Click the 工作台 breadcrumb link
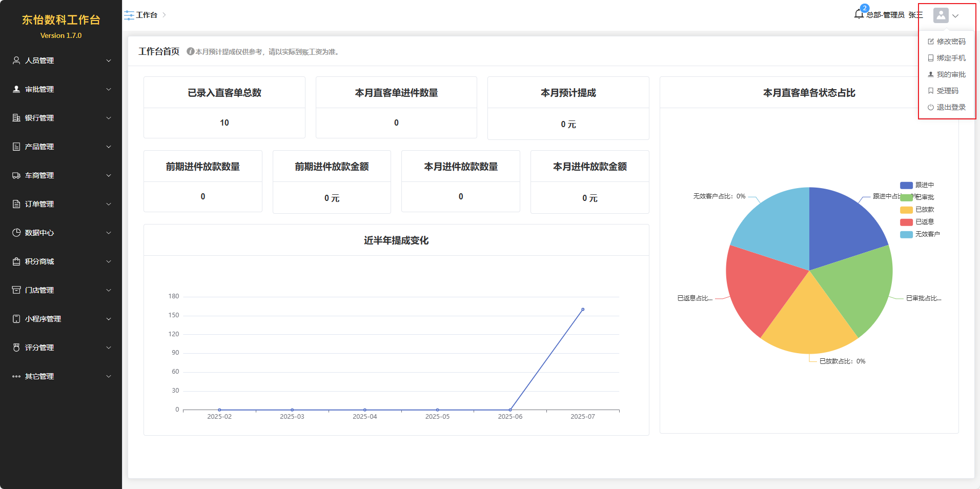The image size is (980, 489). (x=147, y=15)
